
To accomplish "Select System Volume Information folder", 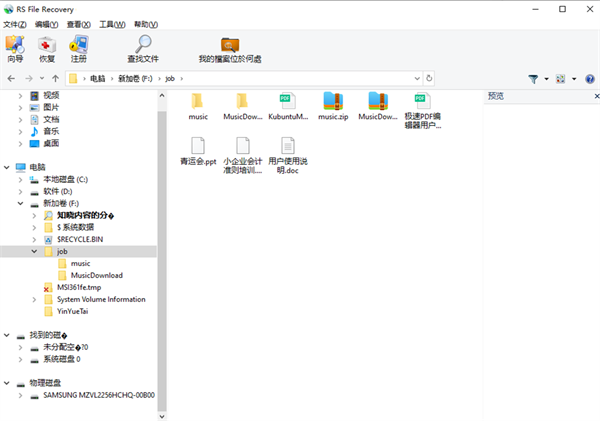I will click(x=101, y=299).
